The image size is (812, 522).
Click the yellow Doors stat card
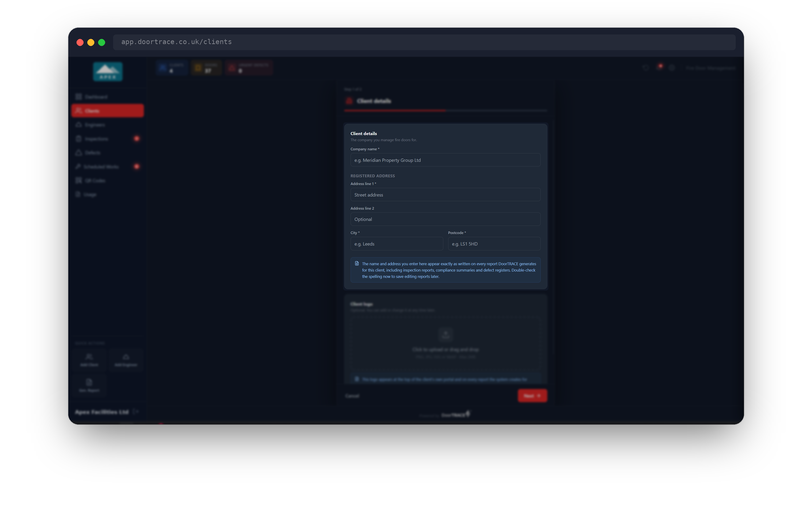click(206, 68)
